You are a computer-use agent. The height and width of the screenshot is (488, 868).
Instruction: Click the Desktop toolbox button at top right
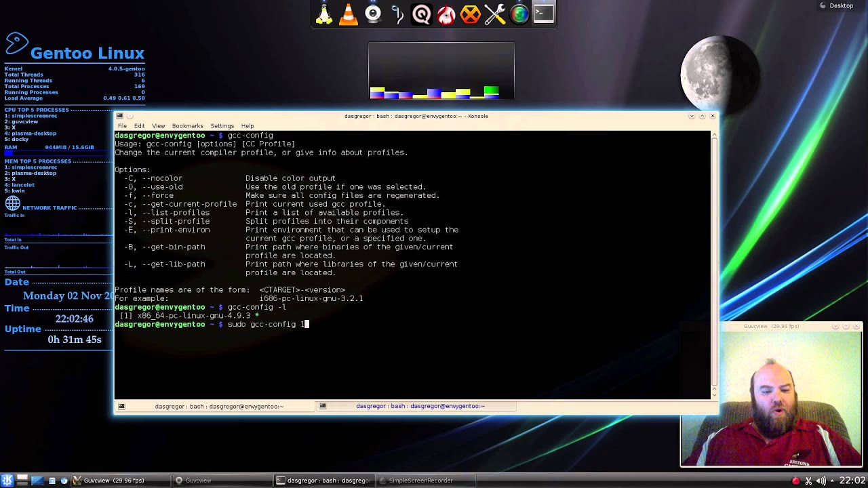point(837,5)
